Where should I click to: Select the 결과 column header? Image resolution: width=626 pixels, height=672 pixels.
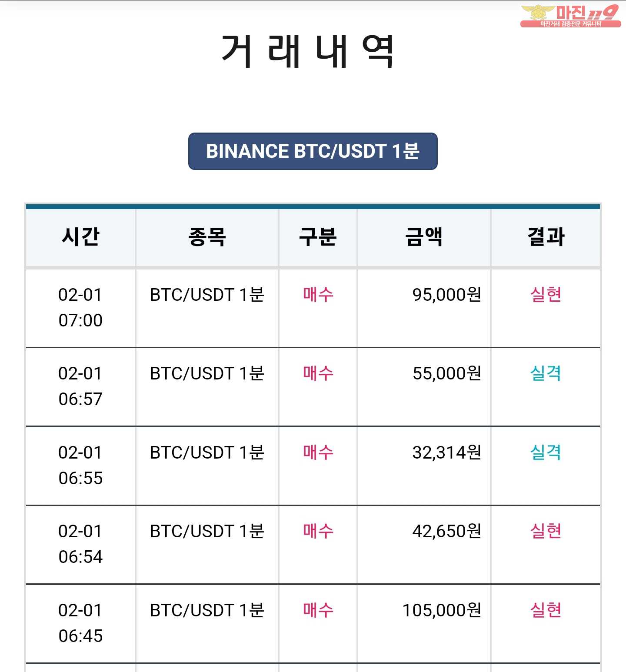tap(546, 237)
